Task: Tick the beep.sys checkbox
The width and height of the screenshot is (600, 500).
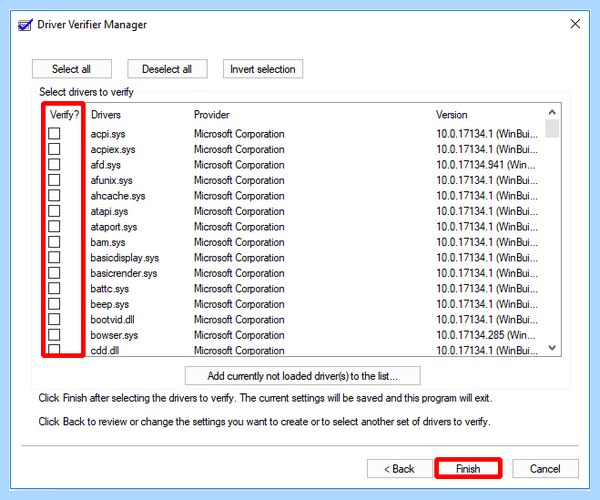Action: tap(54, 304)
